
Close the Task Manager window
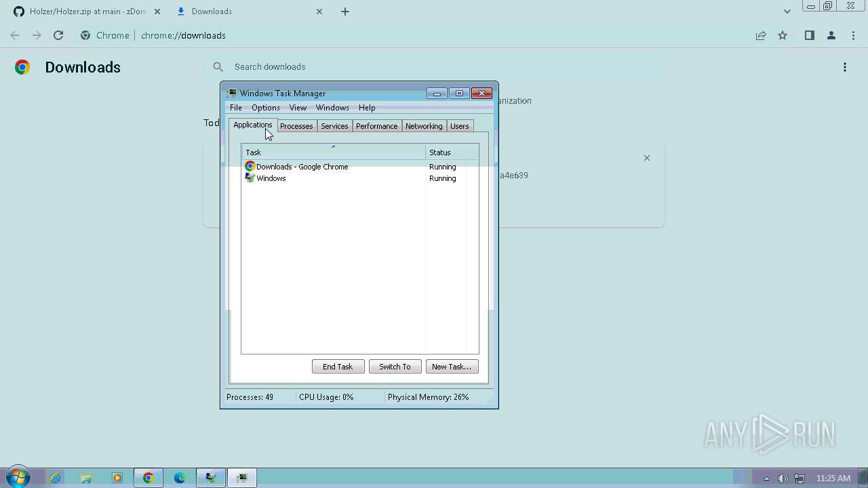point(481,94)
